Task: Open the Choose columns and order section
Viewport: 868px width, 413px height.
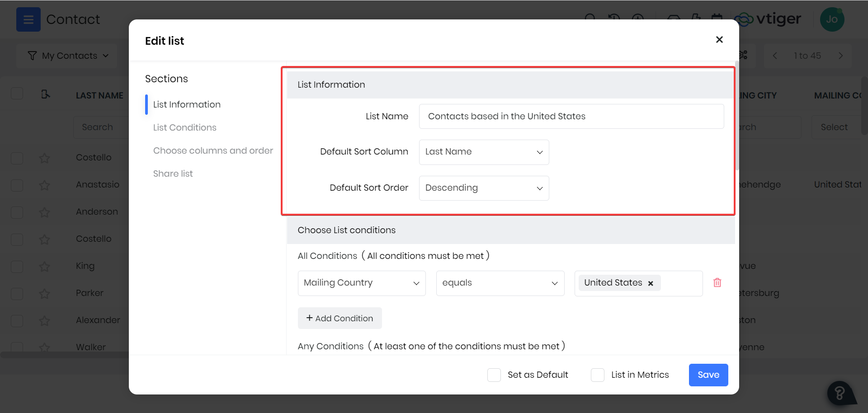Action: pyautogui.click(x=213, y=150)
